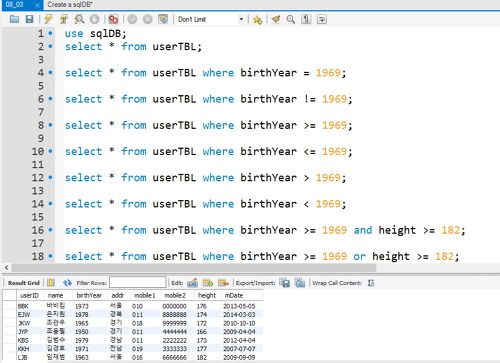The width and height of the screenshot is (500, 363).
Task: Refresh results with the blue arrows icon
Action: (x=67, y=283)
